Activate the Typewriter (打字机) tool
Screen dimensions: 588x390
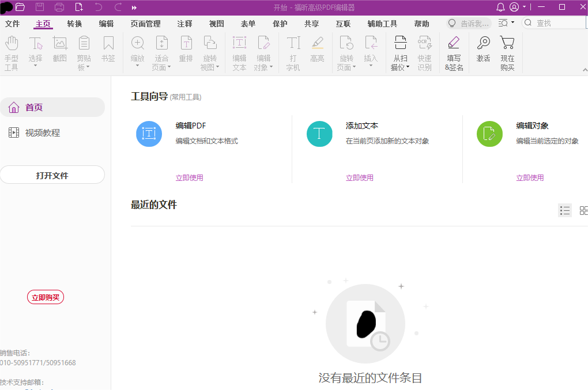(293, 52)
